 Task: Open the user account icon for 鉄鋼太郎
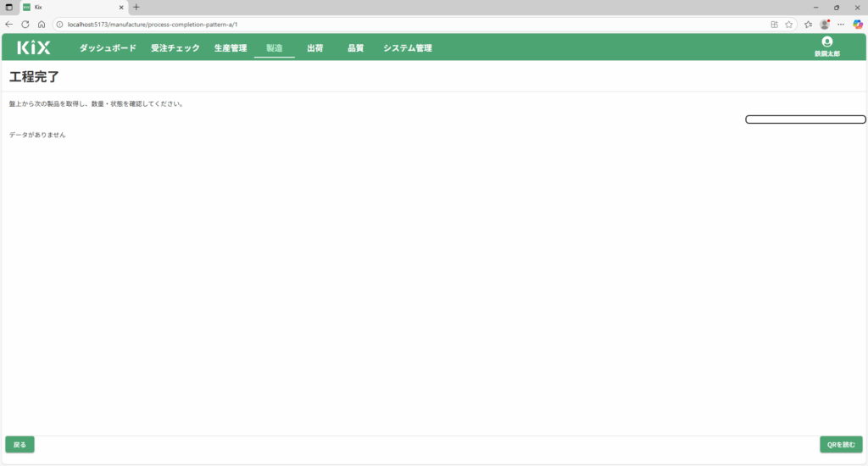[x=826, y=42]
